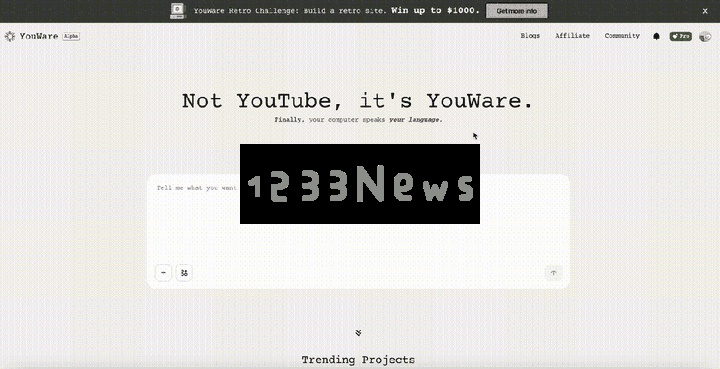
Task: Open the Blogs menu link
Action: (530, 36)
